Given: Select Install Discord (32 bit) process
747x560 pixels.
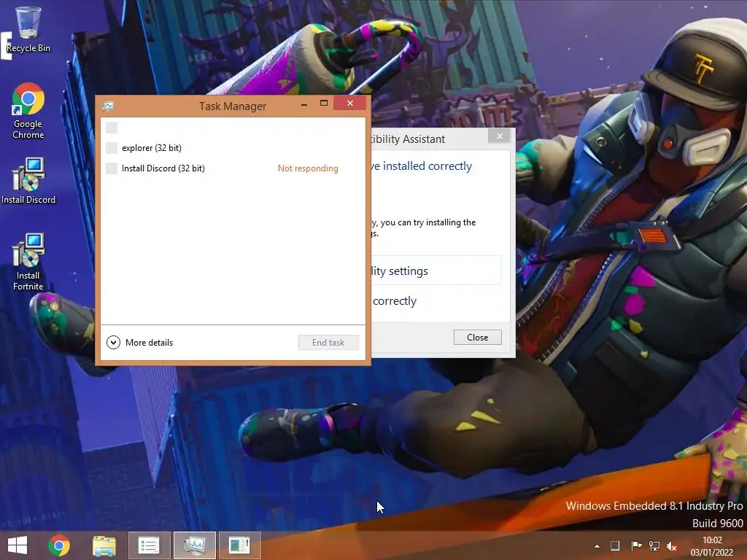Looking at the screenshot, I should 233,168.
